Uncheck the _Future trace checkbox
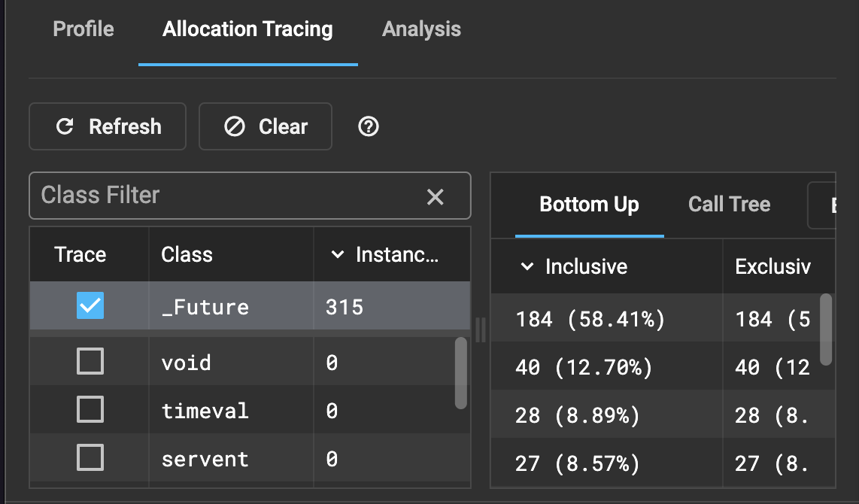Viewport: 859px width, 504px height. pyautogui.click(x=88, y=306)
